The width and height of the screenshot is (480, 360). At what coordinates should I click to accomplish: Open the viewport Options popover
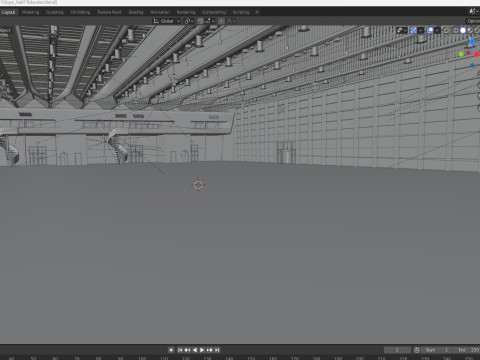pyautogui.click(x=473, y=21)
